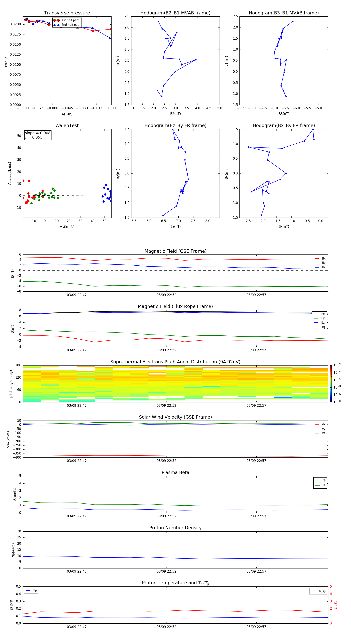Click the 'Tp' legend in the Proton Temperature plot
Image resolution: width=351 pixels, height=644 pixels.
[31, 591]
